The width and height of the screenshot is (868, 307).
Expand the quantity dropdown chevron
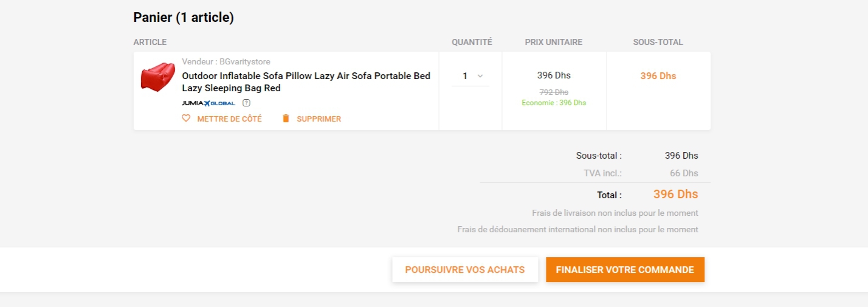click(480, 76)
